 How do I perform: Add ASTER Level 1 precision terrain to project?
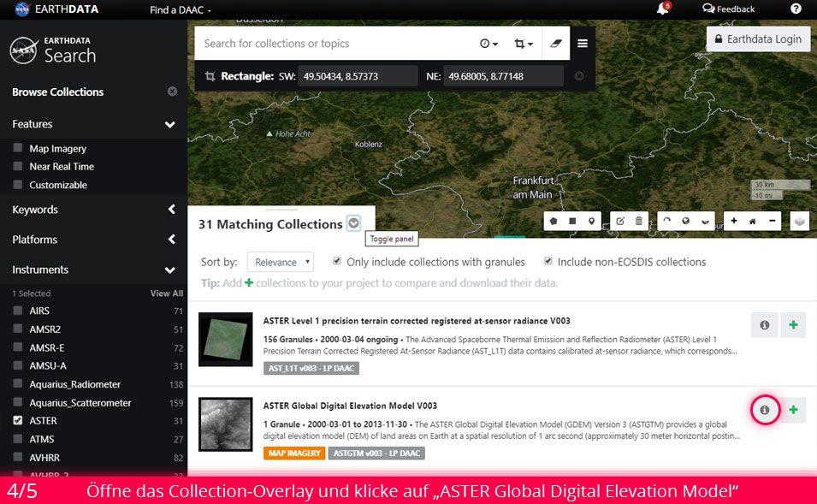(x=793, y=324)
